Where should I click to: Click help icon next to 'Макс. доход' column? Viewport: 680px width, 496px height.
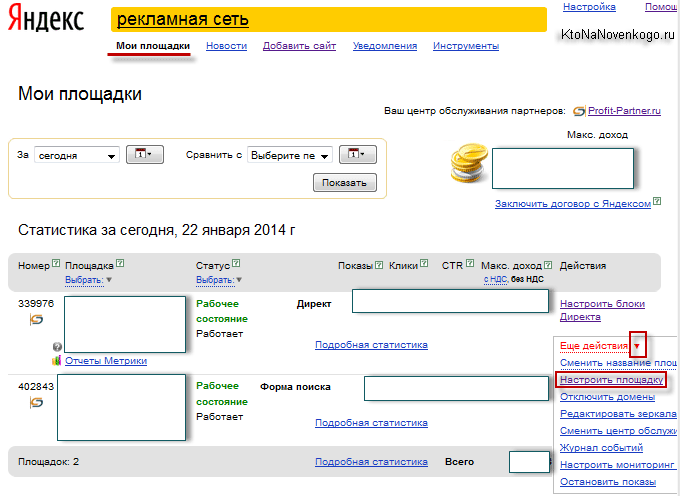point(548,264)
